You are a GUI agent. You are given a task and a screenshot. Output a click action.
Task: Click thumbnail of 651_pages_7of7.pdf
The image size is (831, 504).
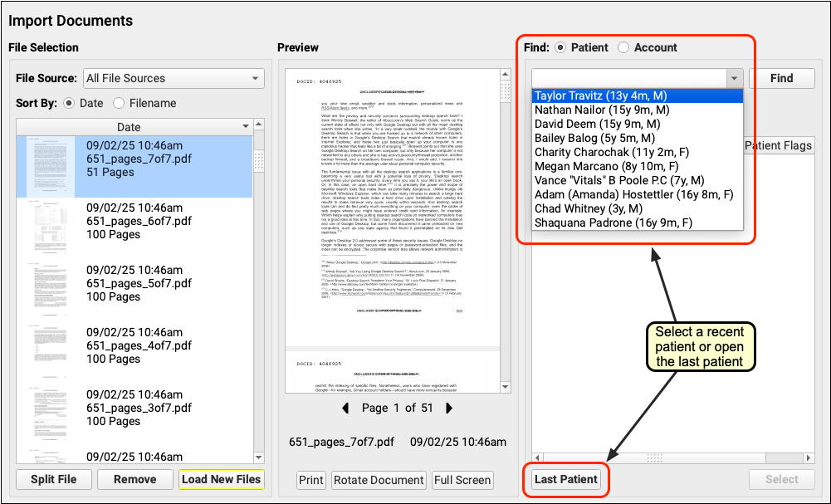click(51, 166)
